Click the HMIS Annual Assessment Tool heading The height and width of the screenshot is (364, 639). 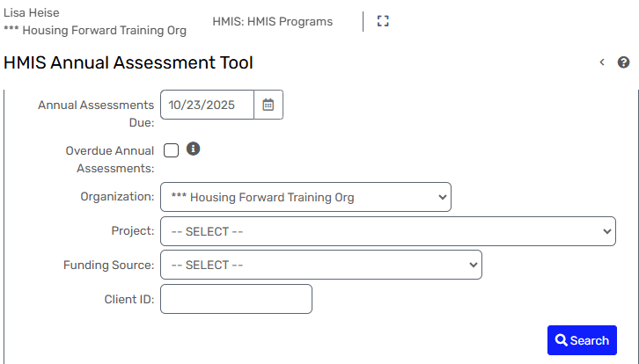click(x=129, y=62)
